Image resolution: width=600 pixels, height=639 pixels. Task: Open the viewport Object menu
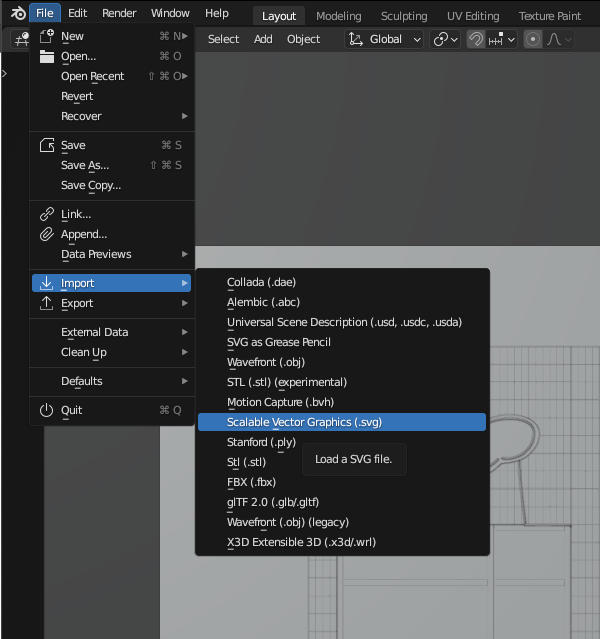pyautogui.click(x=303, y=39)
